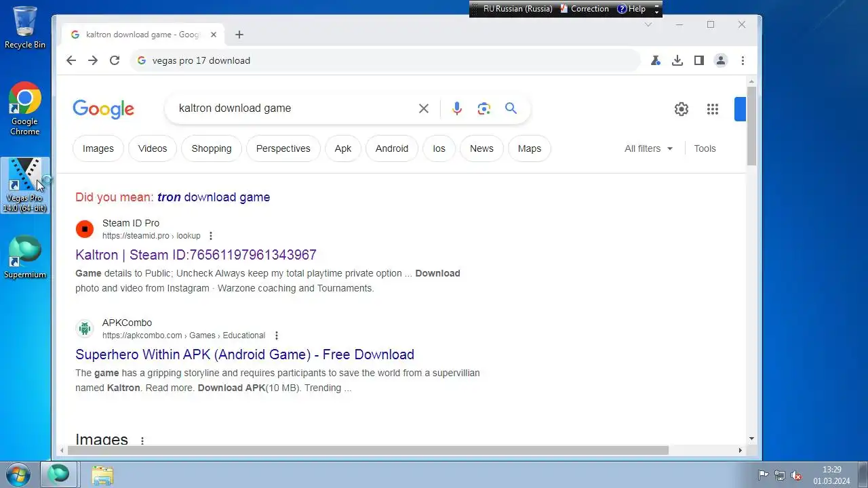Click the scroll down arrow
Screen dimensions: 868x488
[751, 439]
